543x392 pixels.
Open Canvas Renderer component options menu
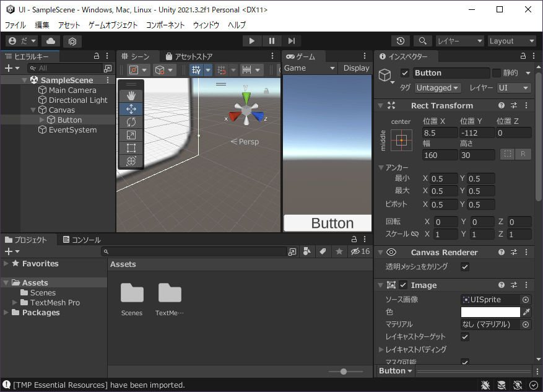coord(526,252)
